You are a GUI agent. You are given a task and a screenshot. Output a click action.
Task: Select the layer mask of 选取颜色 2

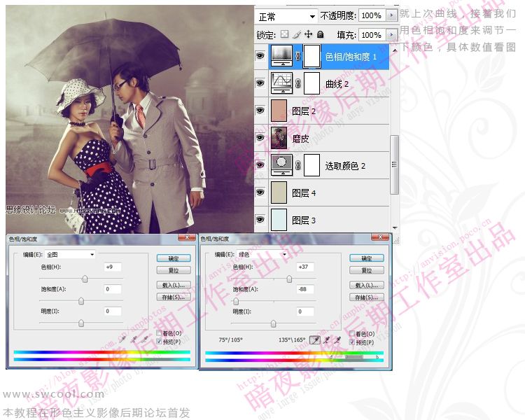[x=311, y=165]
